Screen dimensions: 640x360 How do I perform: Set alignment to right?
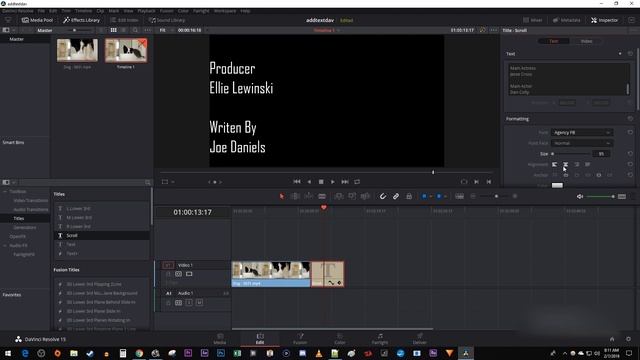(576, 164)
